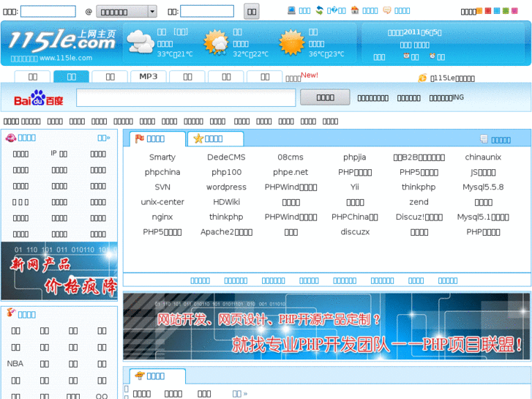Click the orange icon on bottom section tab
532x399 pixels.
point(140,376)
